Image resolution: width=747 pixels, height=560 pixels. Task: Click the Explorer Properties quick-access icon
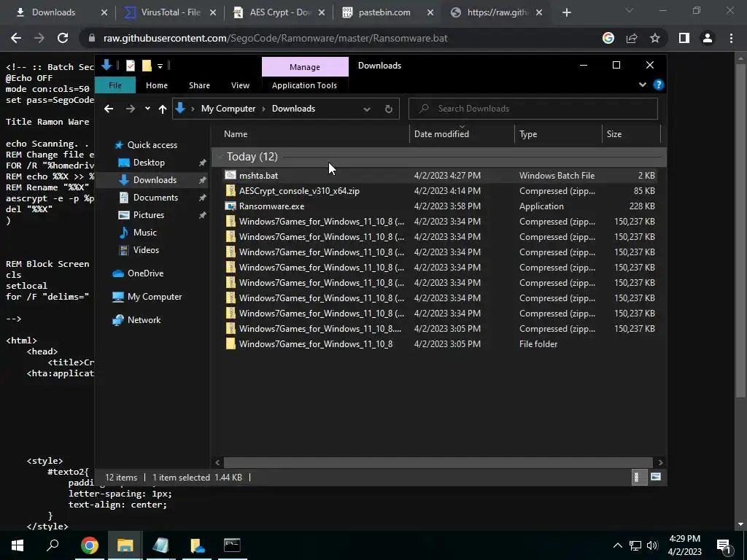tap(130, 66)
